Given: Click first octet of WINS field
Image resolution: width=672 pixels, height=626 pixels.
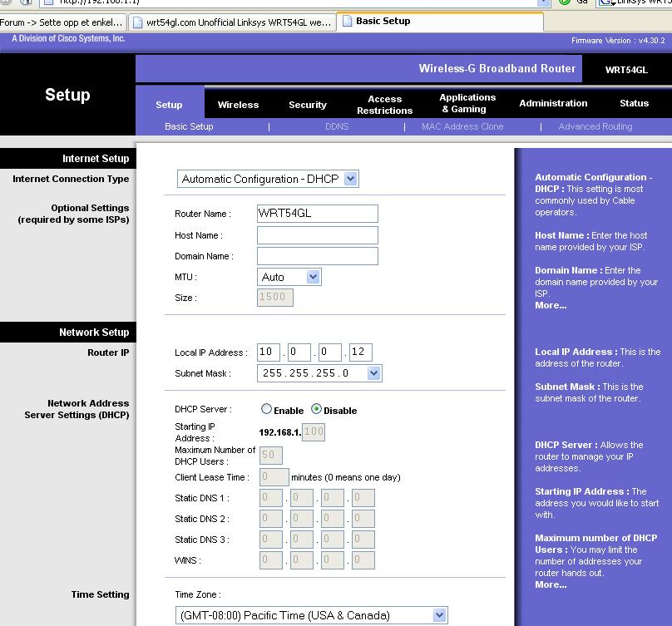Looking at the screenshot, I should coord(271,560).
